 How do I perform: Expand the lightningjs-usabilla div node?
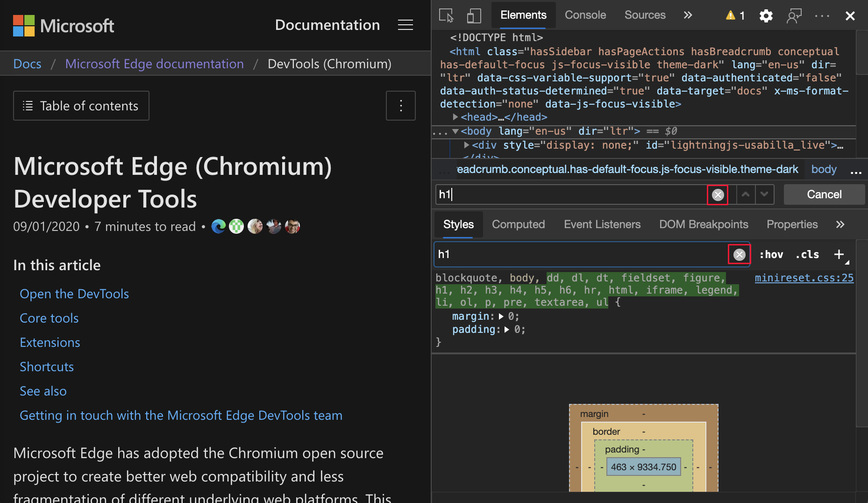point(466,145)
